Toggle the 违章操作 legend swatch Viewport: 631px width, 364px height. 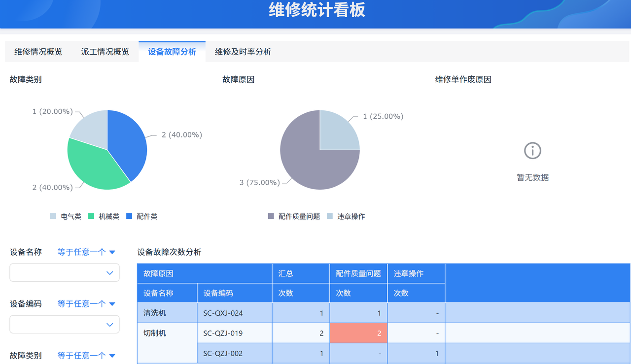330,216
